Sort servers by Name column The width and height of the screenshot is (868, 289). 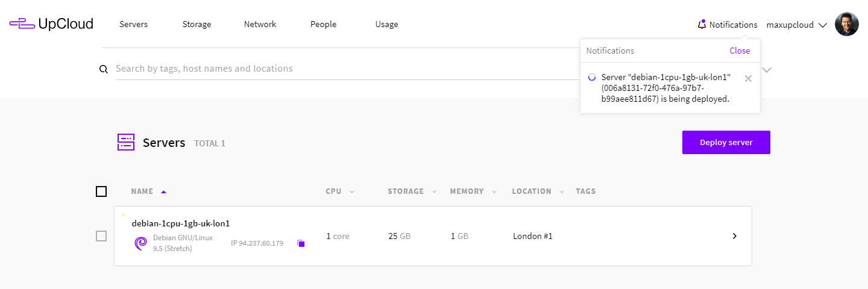click(x=148, y=191)
